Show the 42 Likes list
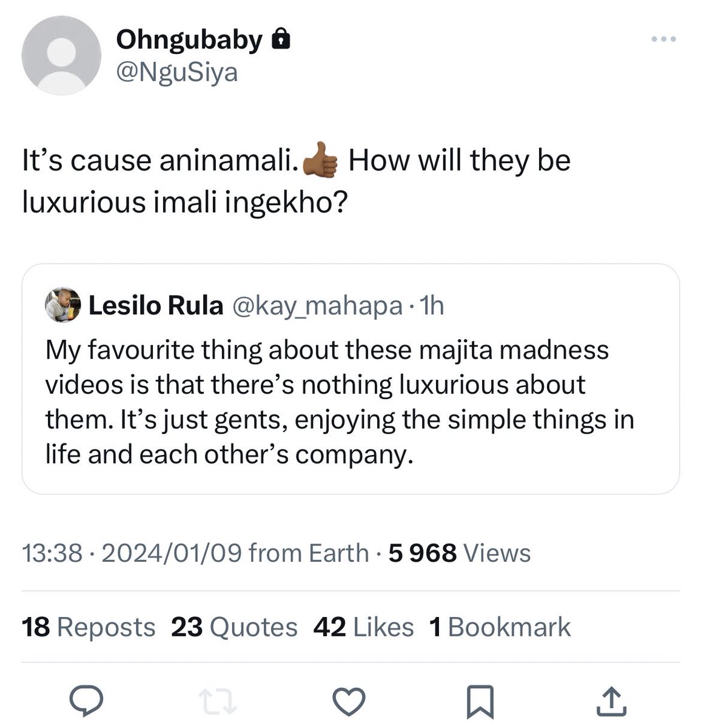 (x=363, y=627)
